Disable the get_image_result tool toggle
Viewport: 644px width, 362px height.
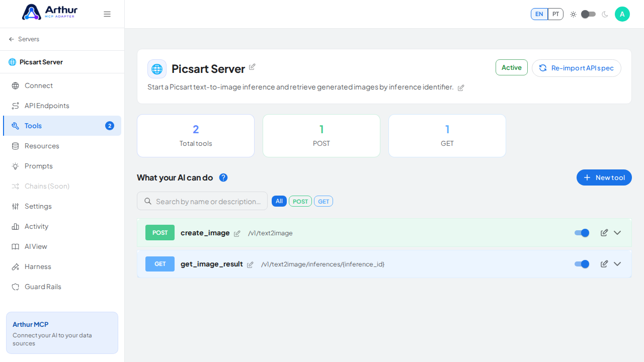[x=582, y=264]
